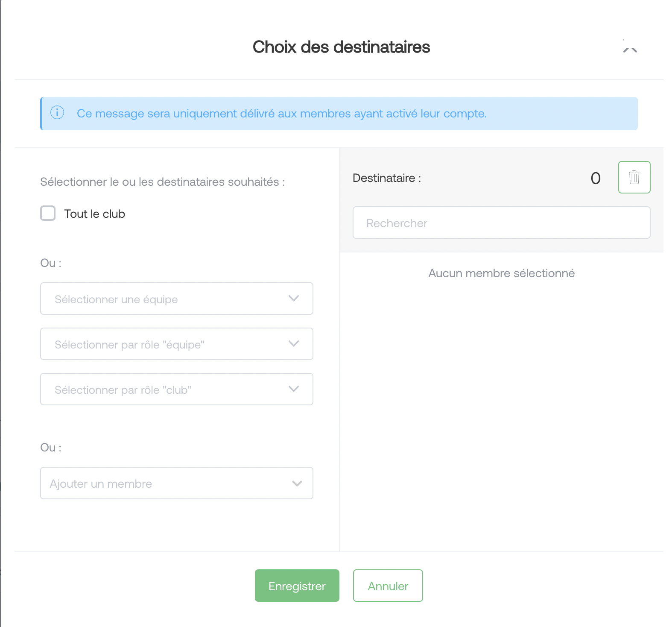The height and width of the screenshot is (627, 672).
Task: Click the trash icon to clear recipients
Action: click(x=634, y=177)
